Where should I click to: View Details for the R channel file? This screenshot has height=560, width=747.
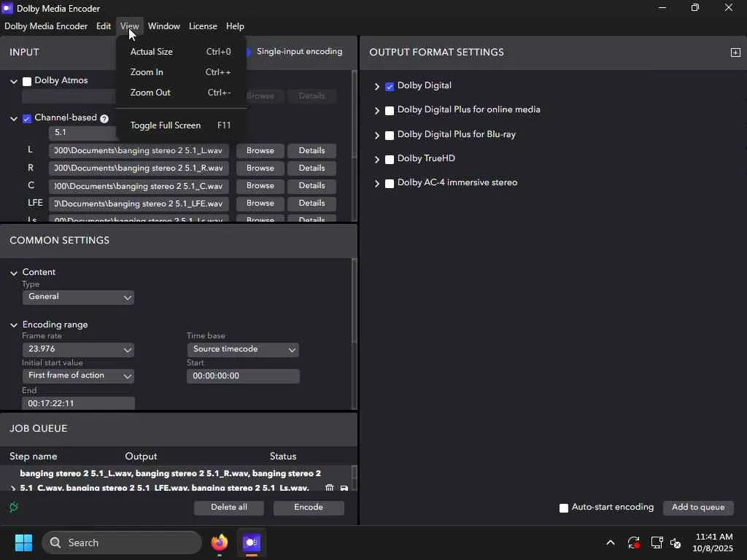[311, 168]
